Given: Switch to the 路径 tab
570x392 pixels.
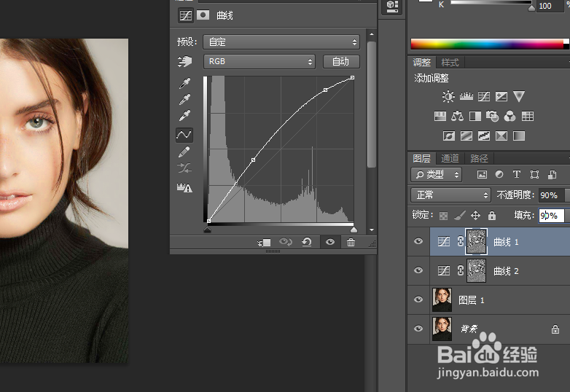Looking at the screenshot, I should tap(479, 158).
